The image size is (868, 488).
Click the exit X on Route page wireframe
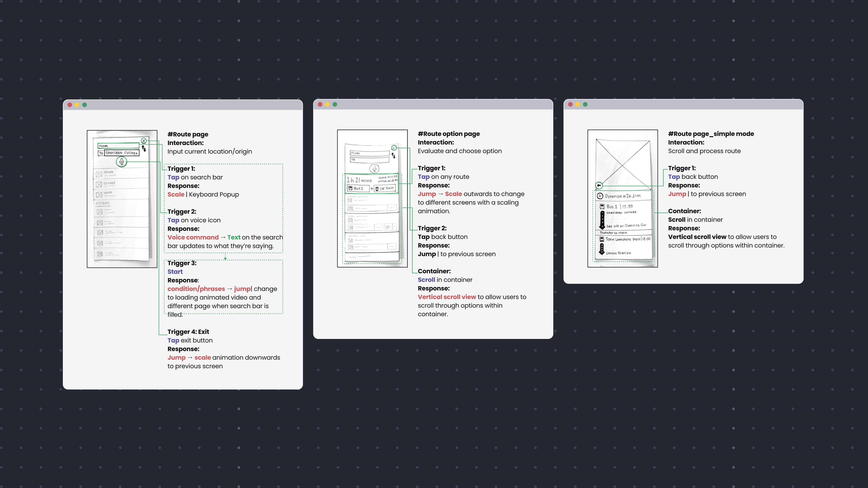[144, 141]
